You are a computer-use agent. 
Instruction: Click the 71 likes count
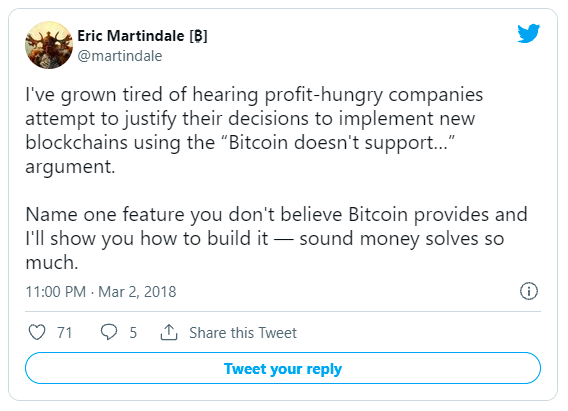[x=64, y=333]
